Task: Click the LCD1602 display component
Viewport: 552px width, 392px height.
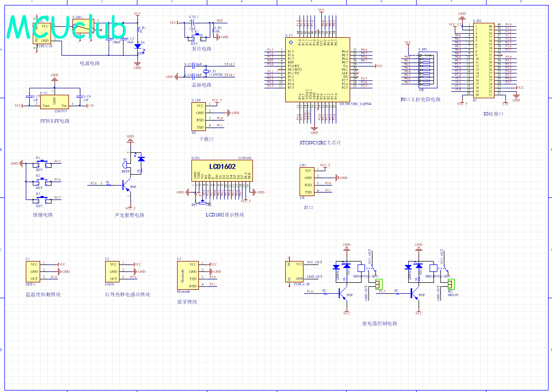Action: coord(222,170)
